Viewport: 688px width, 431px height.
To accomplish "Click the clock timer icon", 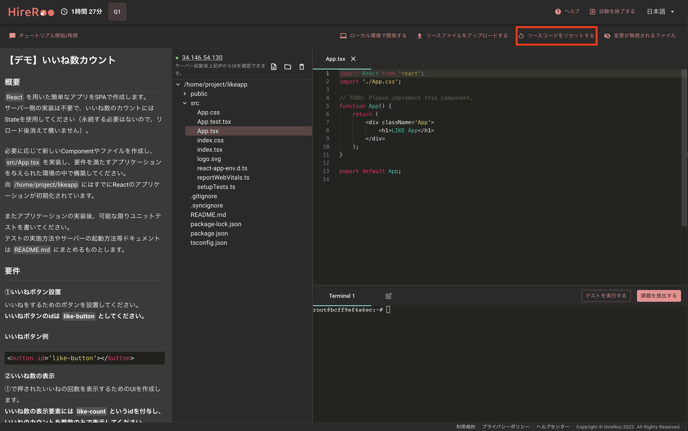I will pos(64,12).
